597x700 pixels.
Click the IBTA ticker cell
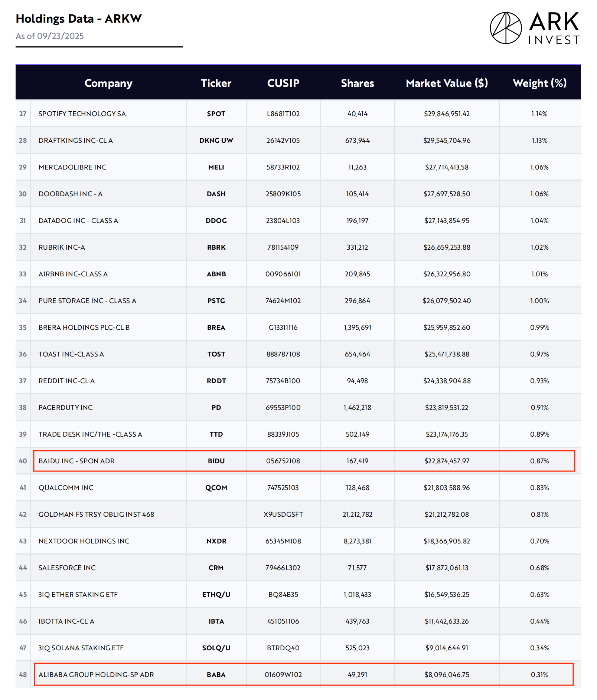[216, 621]
